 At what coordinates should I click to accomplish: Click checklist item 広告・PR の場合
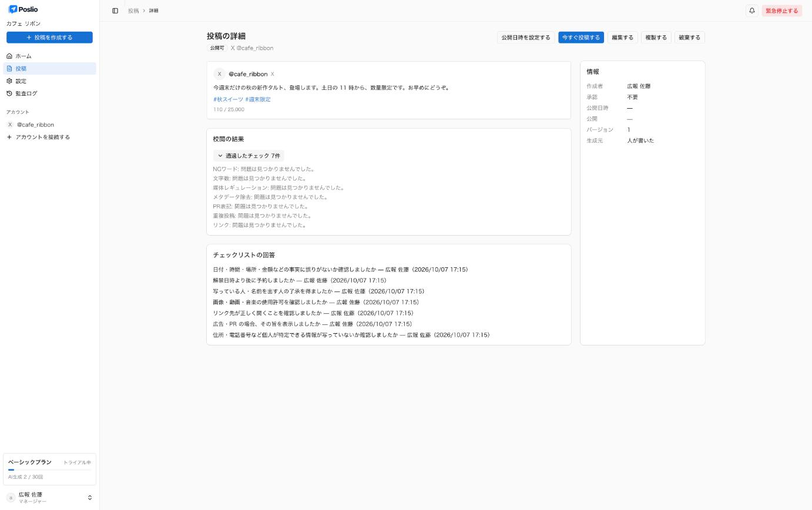313,324
